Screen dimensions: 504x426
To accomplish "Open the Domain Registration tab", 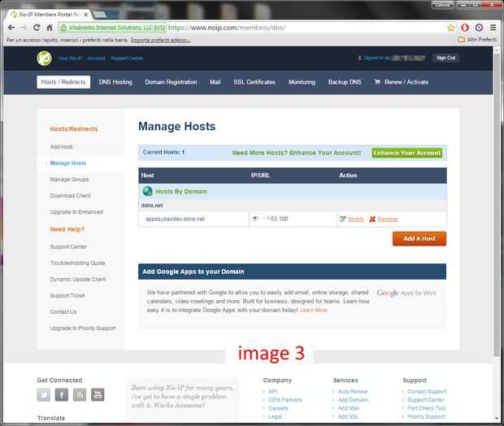I will [171, 82].
